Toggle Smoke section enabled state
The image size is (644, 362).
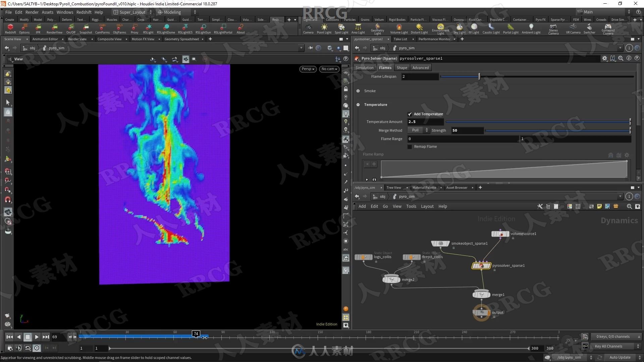point(358,90)
